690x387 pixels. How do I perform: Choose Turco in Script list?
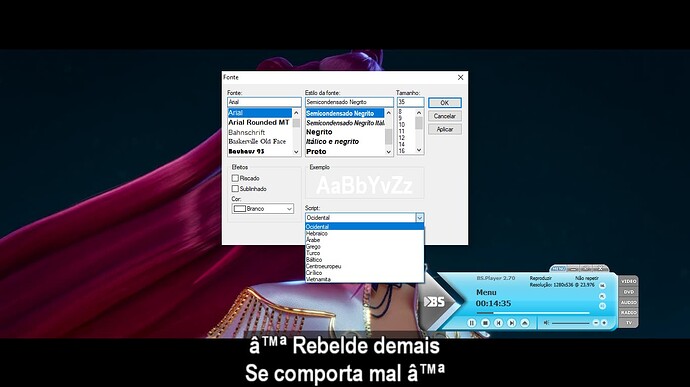(364, 253)
